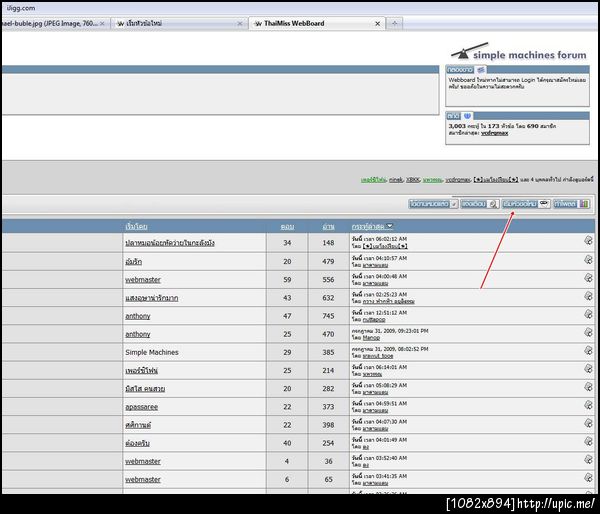Viewport: 600px width, 514px height.
Task: Click the 745 views count
Action: pos(328,316)
